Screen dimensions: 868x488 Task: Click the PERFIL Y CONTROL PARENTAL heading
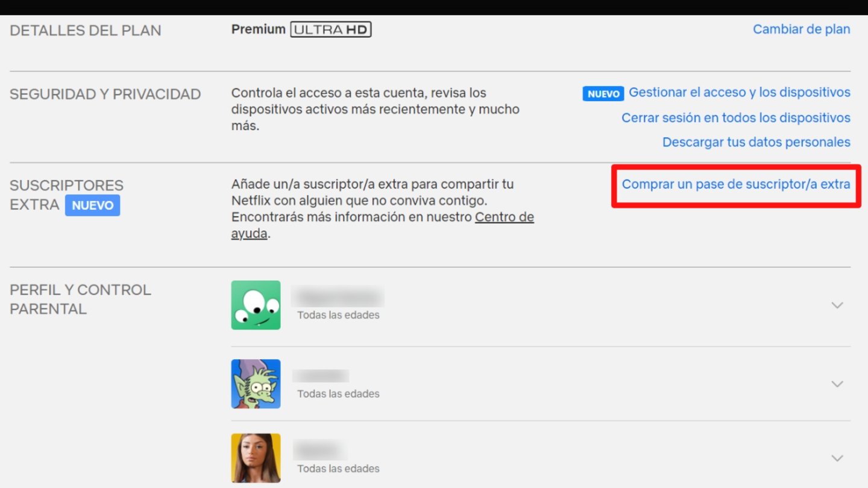(80, 299)
